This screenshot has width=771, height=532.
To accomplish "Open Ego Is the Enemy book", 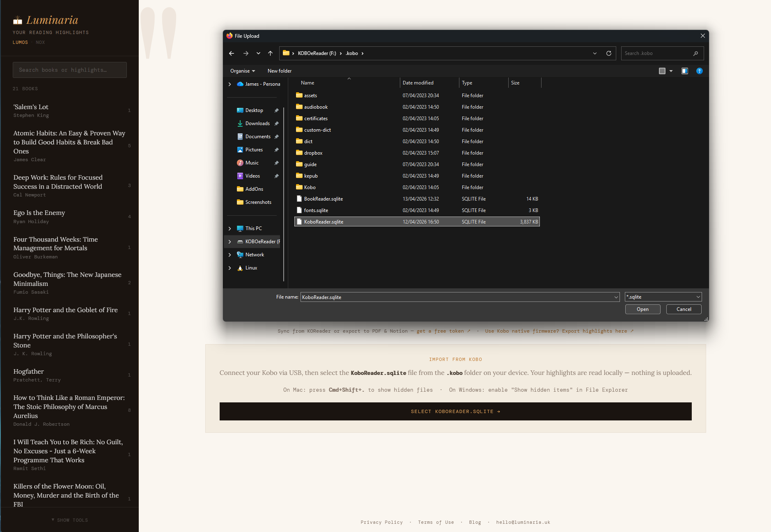I will (x=70, y=217).
